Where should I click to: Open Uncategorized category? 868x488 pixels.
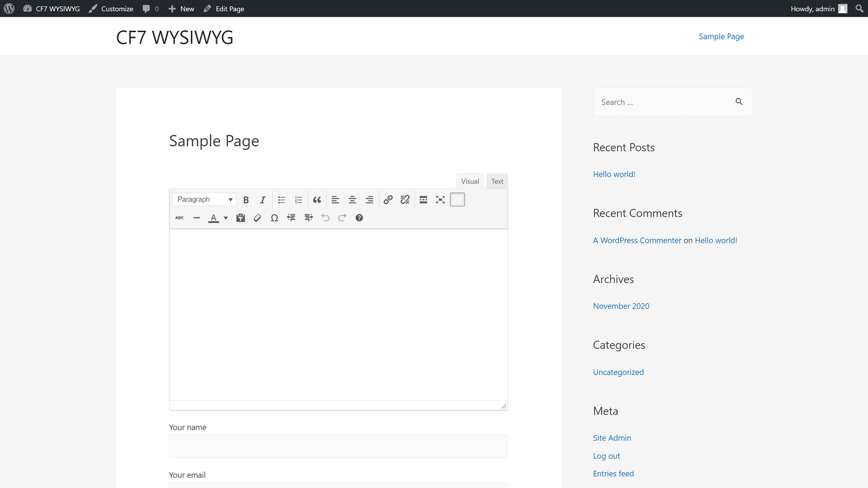tap(618, 372)
